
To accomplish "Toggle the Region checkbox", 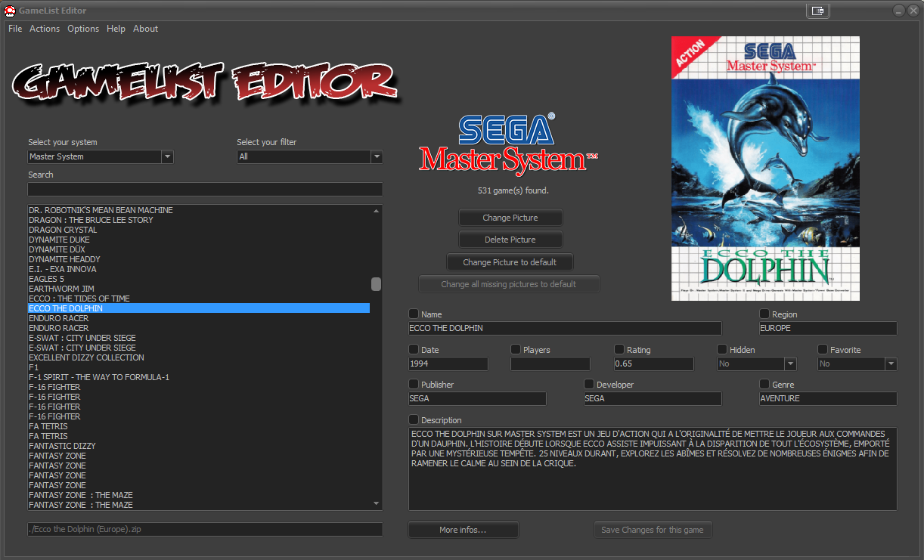I will 764,314.
